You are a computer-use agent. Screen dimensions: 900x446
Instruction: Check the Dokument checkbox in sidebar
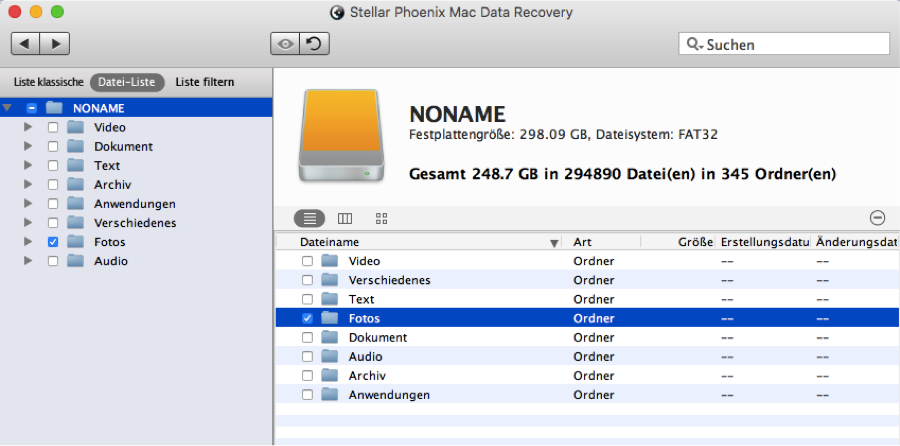pyautogui.click(x=53, y=146)
